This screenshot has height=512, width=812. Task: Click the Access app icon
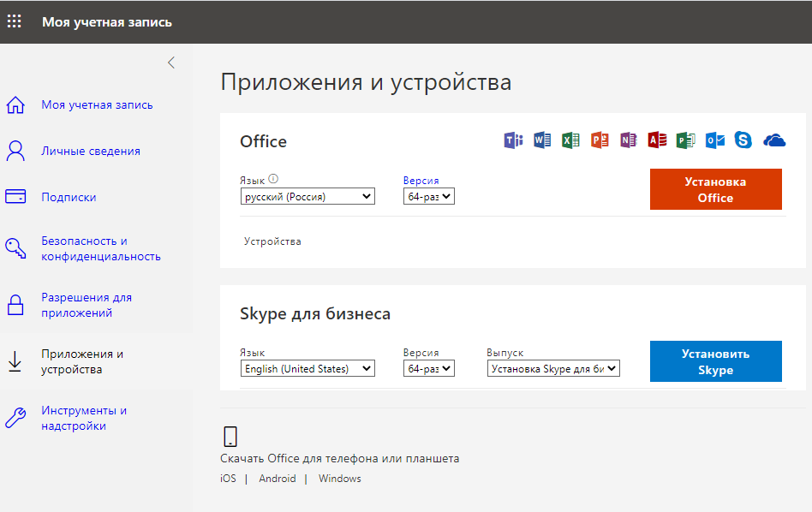pyautogui.click(x=657, y=140)
